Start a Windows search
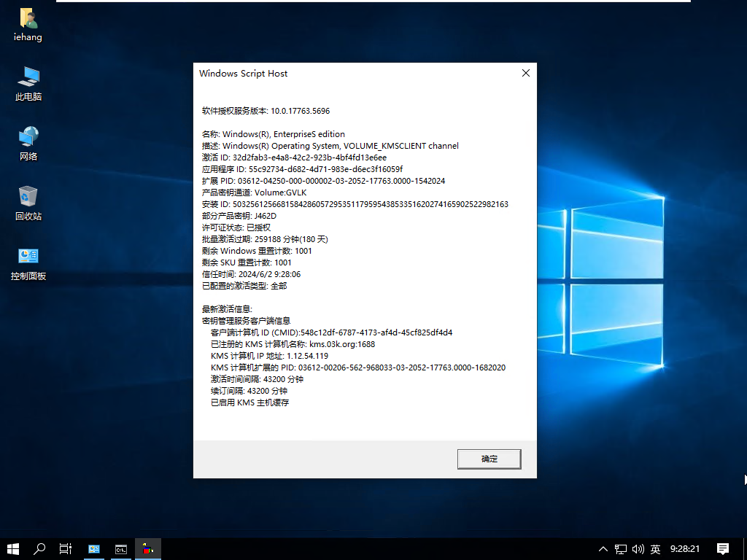 (x=39, y=548)
